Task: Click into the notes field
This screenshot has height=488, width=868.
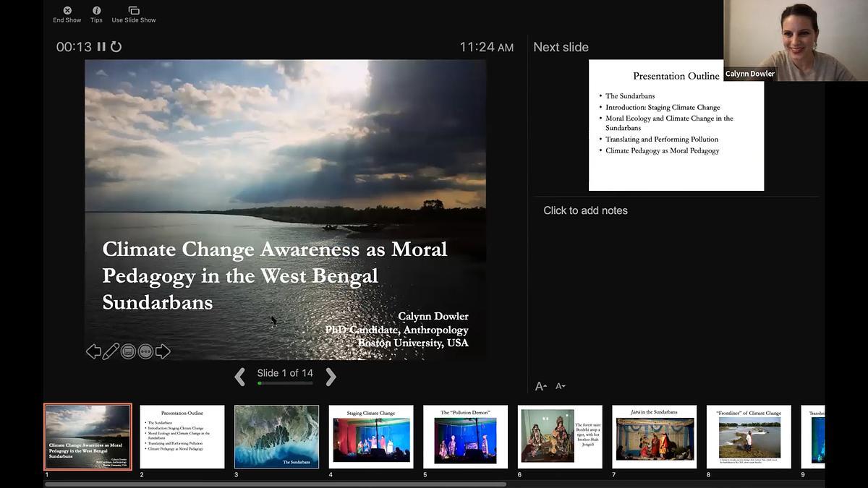Action: click(x=676, y=289)
